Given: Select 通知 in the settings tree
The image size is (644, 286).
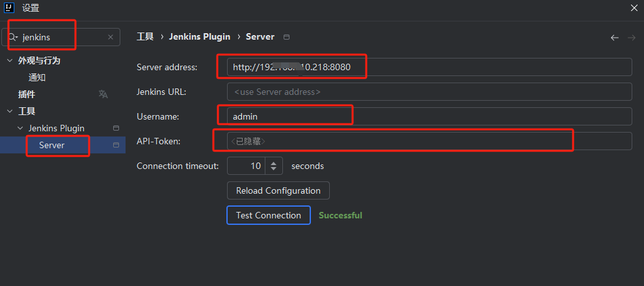Looking at the screenshot, I should pyautogui.click(x=37, y=77).
